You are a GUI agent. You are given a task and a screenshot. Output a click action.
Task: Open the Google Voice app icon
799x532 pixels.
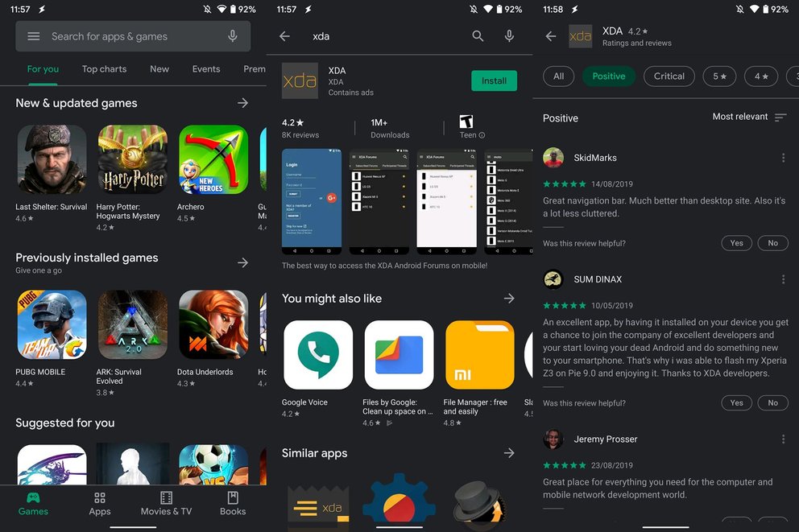pos(317,355)
